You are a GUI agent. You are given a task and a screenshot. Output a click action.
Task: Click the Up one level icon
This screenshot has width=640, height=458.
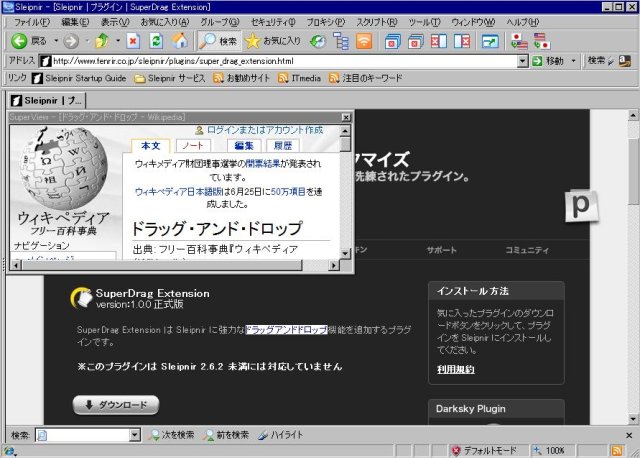coord(102,41)
